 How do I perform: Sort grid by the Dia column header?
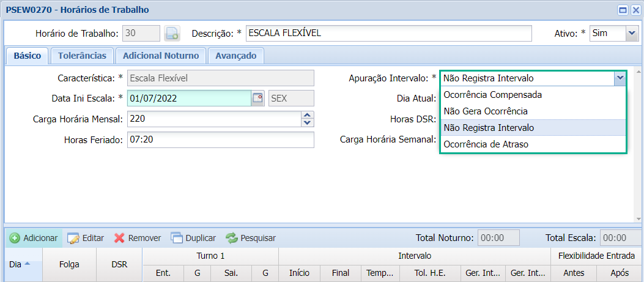(18, 264)
